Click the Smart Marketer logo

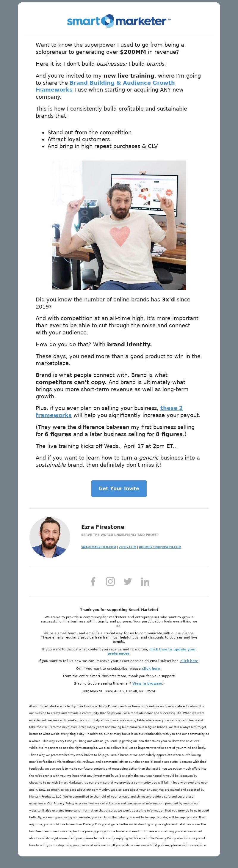[x=119, y=21]
